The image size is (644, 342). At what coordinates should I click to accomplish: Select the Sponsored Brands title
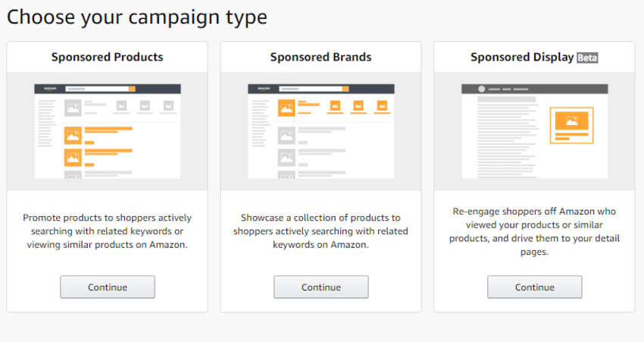pos(321,57)
